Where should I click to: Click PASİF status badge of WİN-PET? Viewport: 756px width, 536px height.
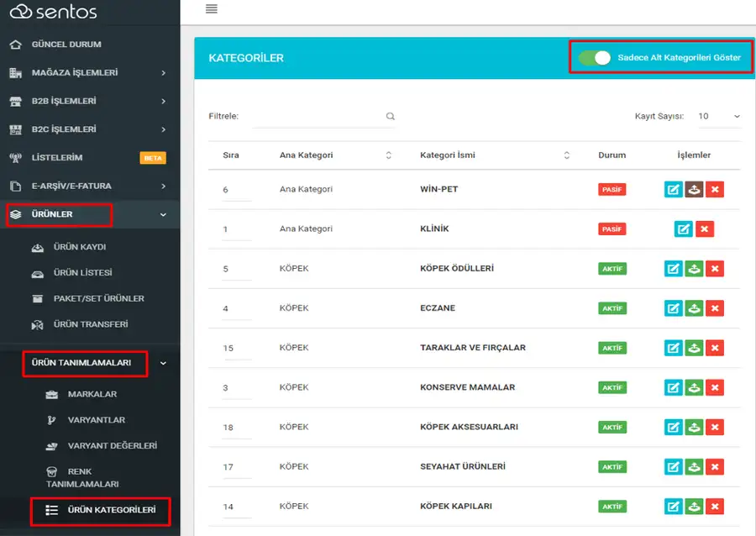(x=612, y=189)
